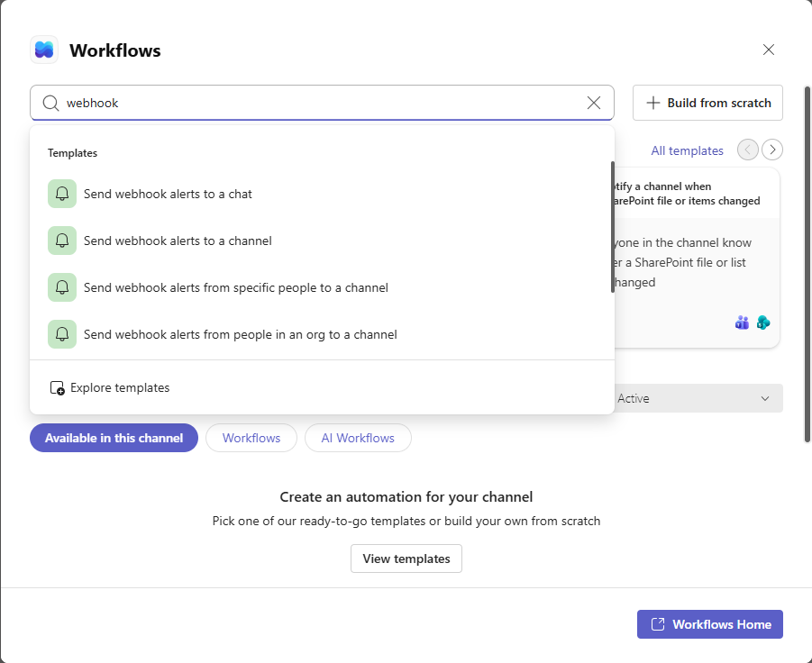Image resolution: width=812 pixels, height=663 pixels.
Task: Switch to the Workflows filter tab
Action: point(251,438)
